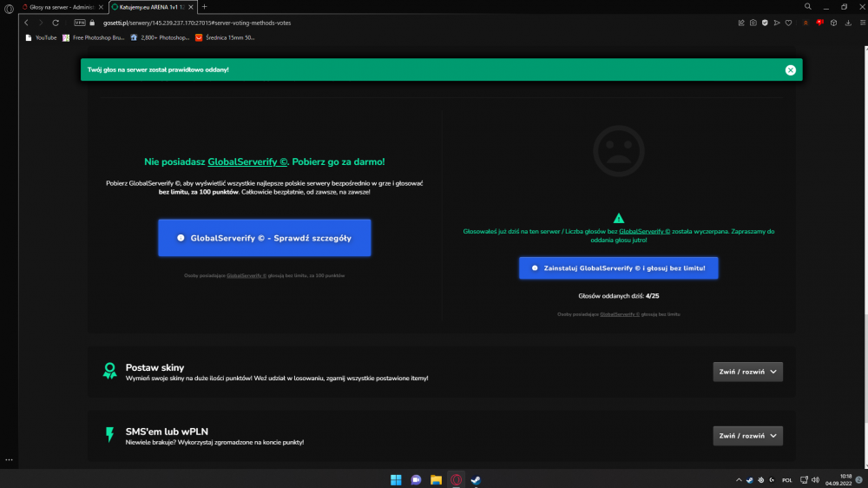Screen dimensions: 868x488
Task: Click the green medal icon by Postaw skiny
Action: tap(109, 371)
